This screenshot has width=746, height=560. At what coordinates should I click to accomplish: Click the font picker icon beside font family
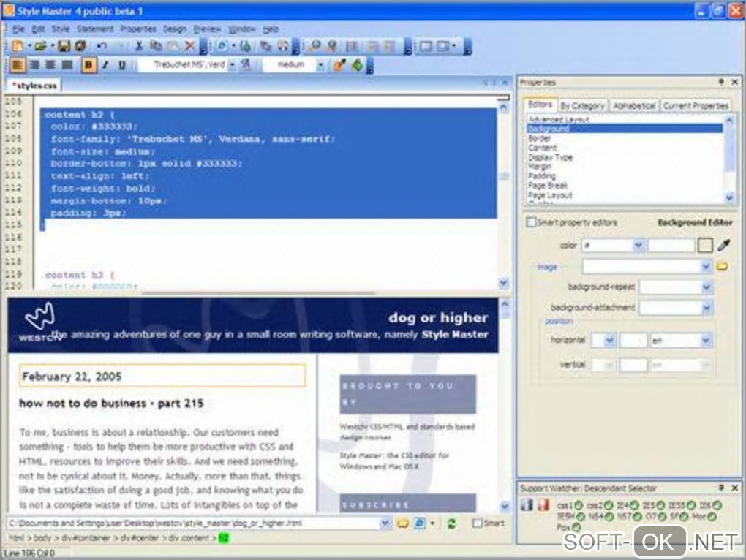tap(246, 64)
